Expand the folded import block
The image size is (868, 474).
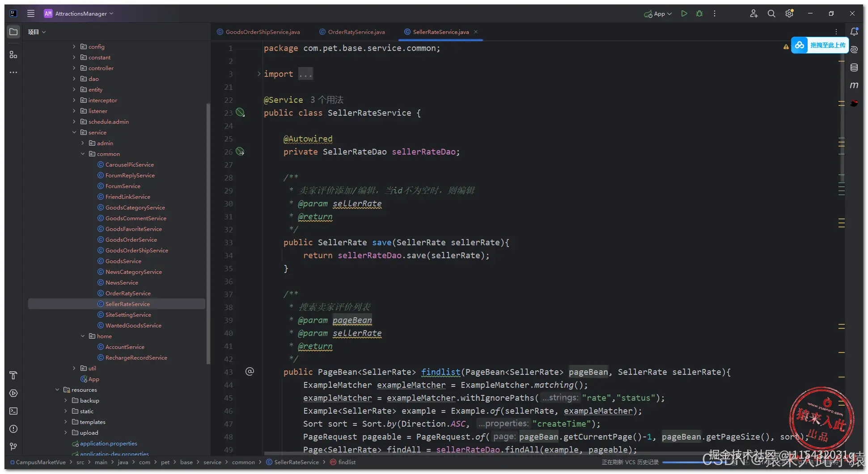click(x=259, y=74)
